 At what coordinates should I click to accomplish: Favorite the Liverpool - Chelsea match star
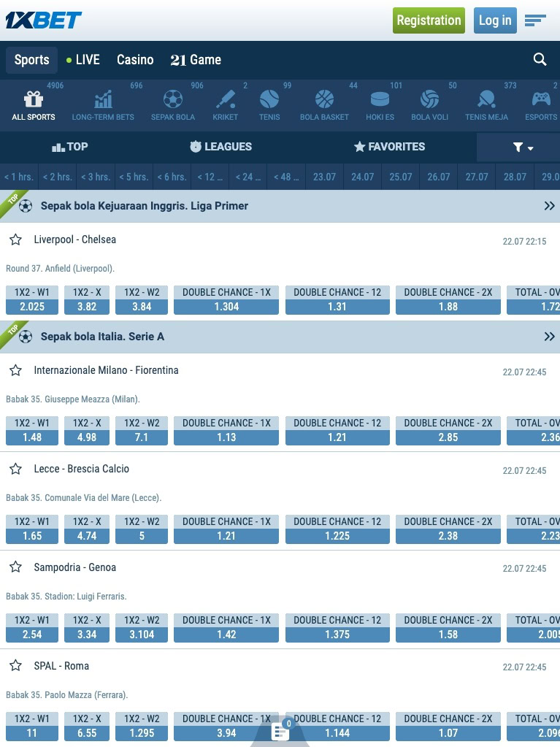pos(16,240)
